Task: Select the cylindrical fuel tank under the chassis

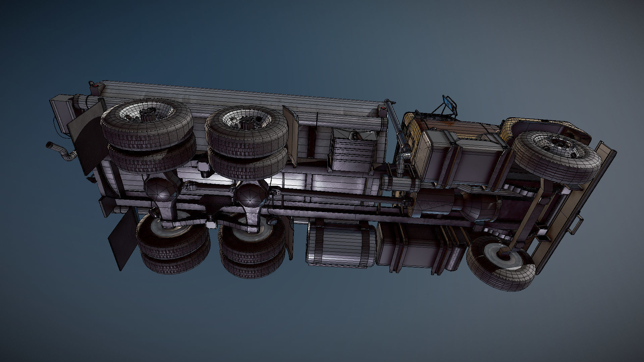Action: click(341, 246)
